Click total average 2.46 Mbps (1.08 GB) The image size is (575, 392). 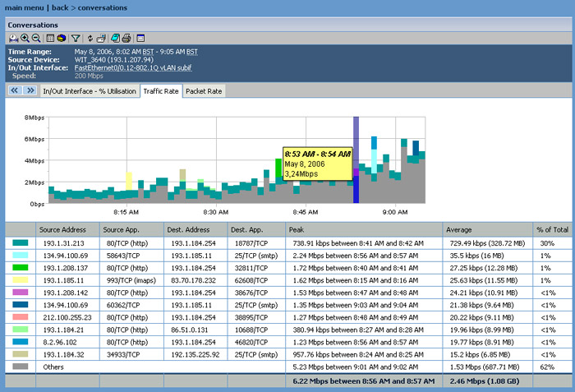point(485,381)
